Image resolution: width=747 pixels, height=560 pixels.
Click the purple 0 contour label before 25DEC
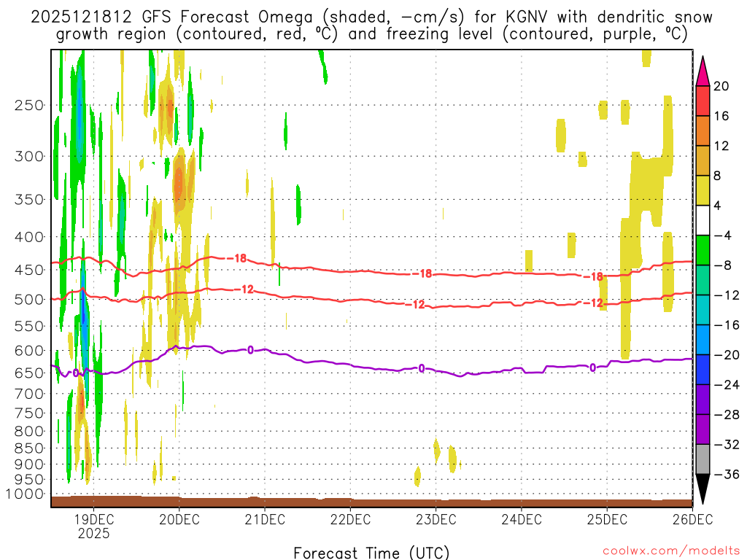click(592, 367)
